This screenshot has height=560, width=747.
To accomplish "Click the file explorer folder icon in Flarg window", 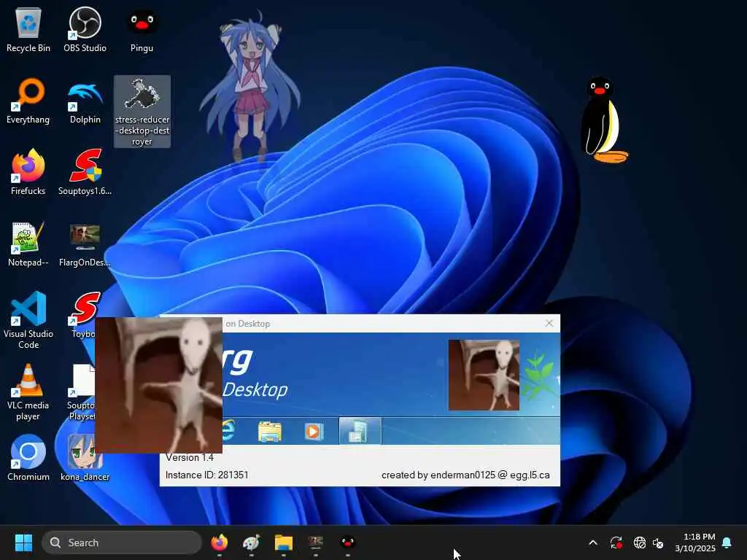I will [270, 432].
